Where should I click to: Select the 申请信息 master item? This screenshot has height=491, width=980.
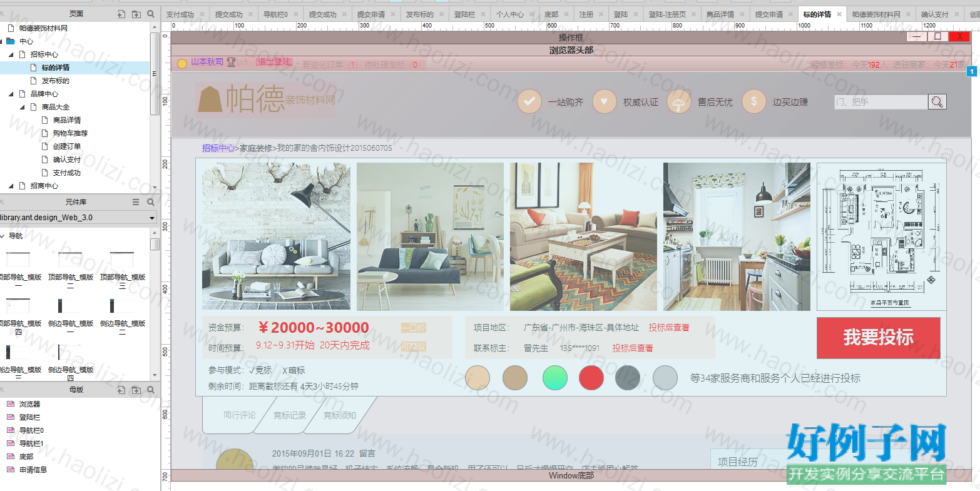(33, 470)
